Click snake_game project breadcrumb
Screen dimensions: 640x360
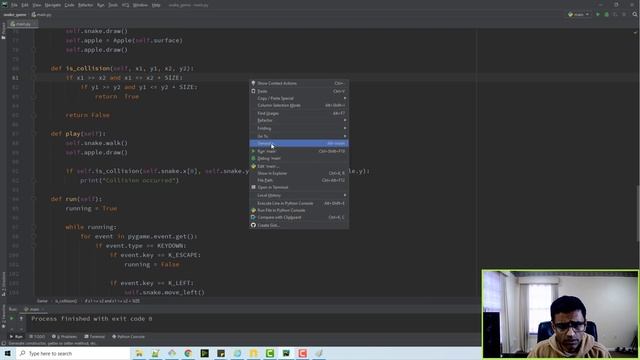coord(15,15)
